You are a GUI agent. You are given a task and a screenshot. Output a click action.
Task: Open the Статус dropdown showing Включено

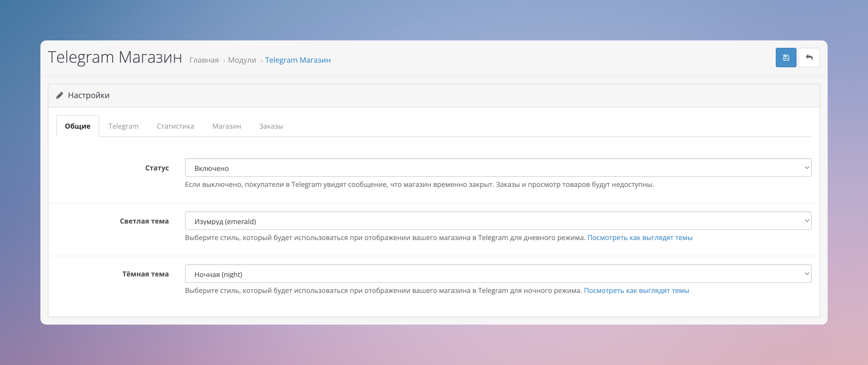tap(498, 167)
